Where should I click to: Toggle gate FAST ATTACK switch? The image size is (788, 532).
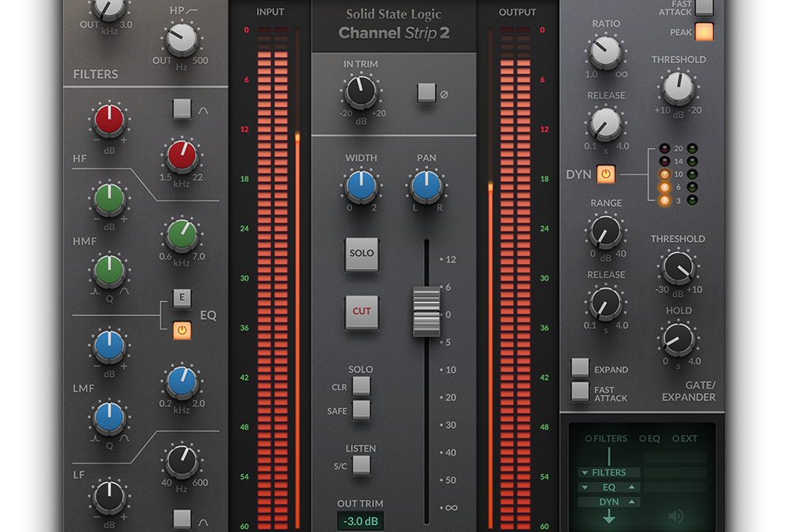580,391
